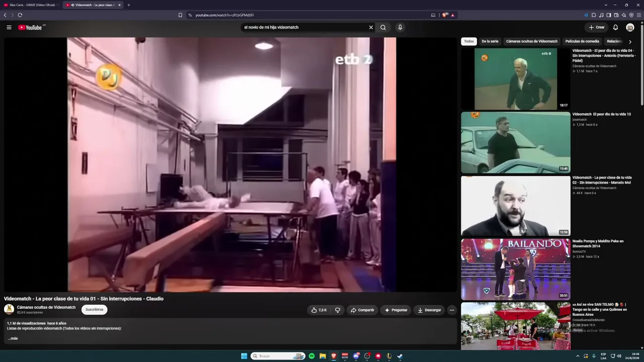Start voice search with the microphone

[x=400, y=27]
